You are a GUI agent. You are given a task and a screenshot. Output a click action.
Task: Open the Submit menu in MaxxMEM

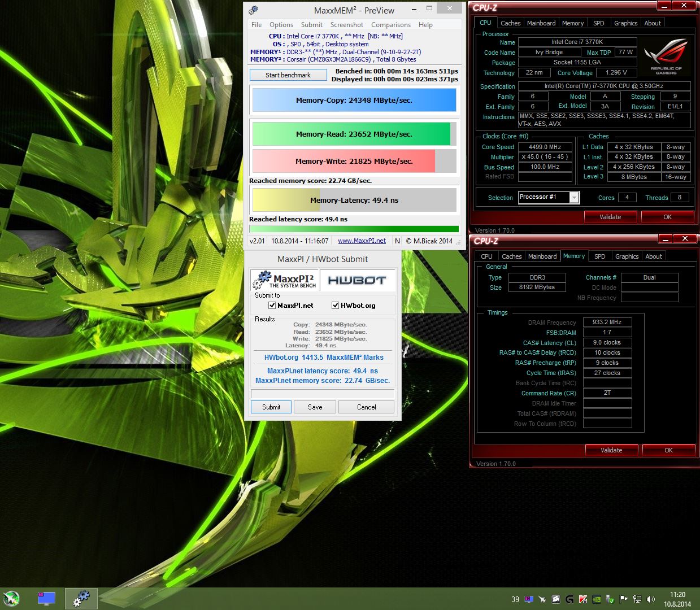click(312, 25)
